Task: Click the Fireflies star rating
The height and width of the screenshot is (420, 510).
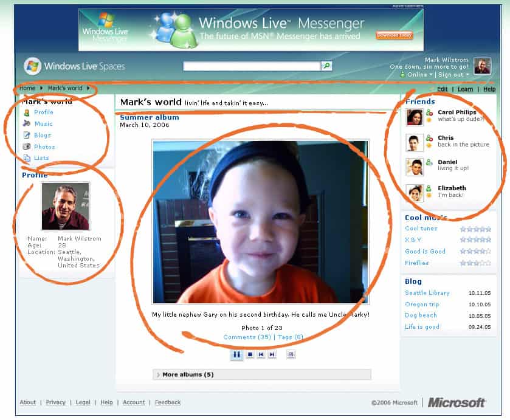Action: click(475, 263)
